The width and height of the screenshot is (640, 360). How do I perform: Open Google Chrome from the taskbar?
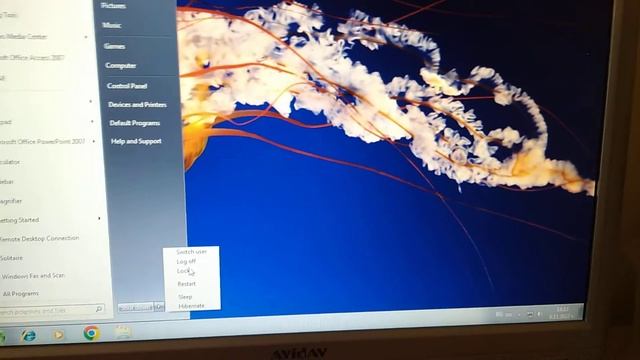[92, 333]
